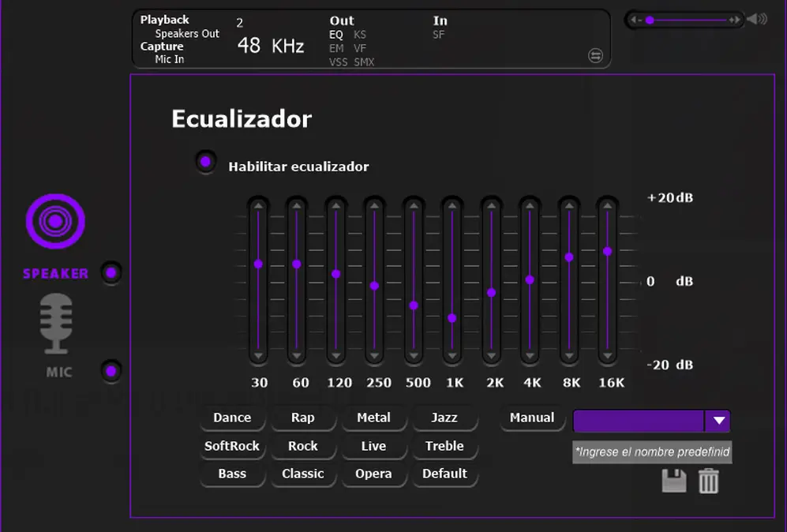Image resolution: width=787 pixels, height=532 pixels.
Task: Click the 30 Hz band down arrow
Action: coord(258,356)
